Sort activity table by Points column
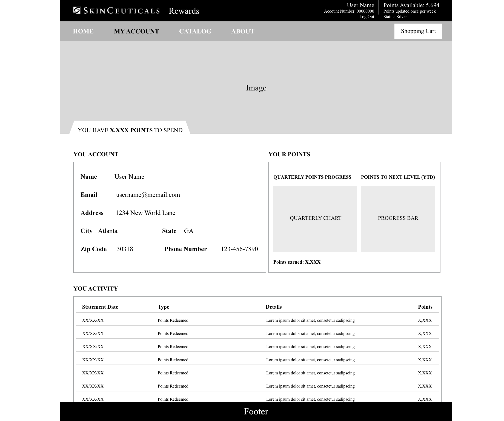Viewport: 504px width, 421px height. pyautogui.click(x=425, y=307)
